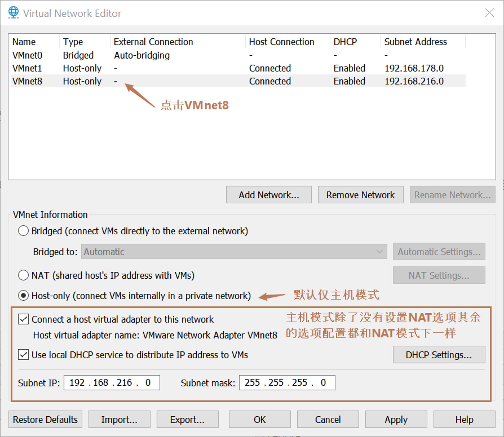Viewport: 504px width, 437px height.
Task: Click Auto-bridging cell for VMnet0
Action: coord(142,55)
